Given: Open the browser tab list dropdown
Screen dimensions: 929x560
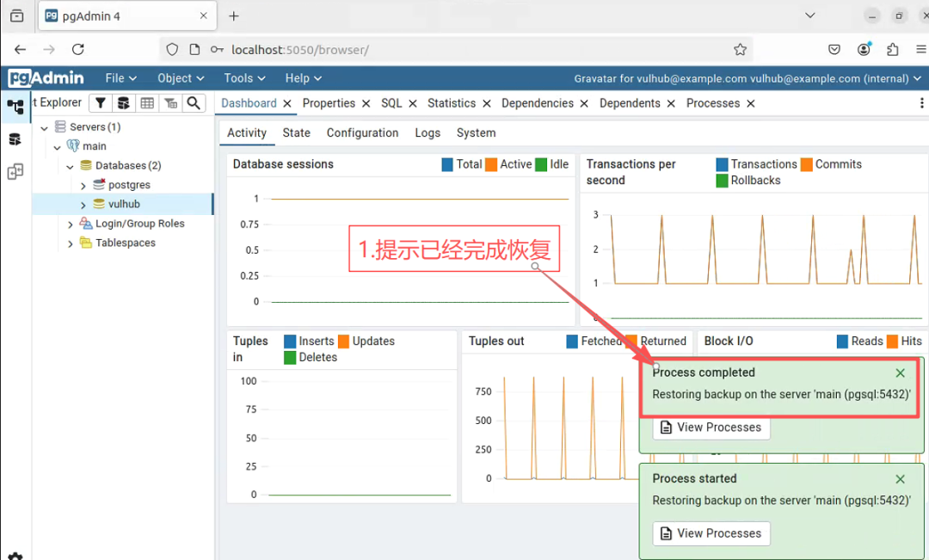Looking at the screenshot, I should (810, 16).
